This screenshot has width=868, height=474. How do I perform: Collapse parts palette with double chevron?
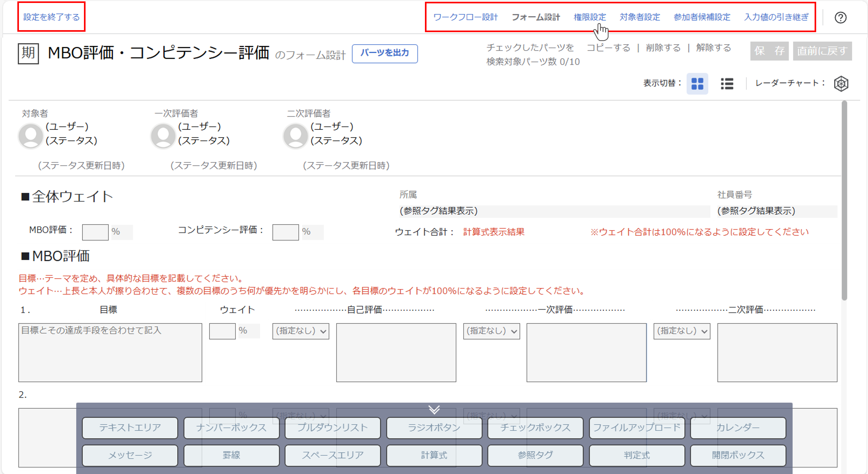[x=434, y=410]
